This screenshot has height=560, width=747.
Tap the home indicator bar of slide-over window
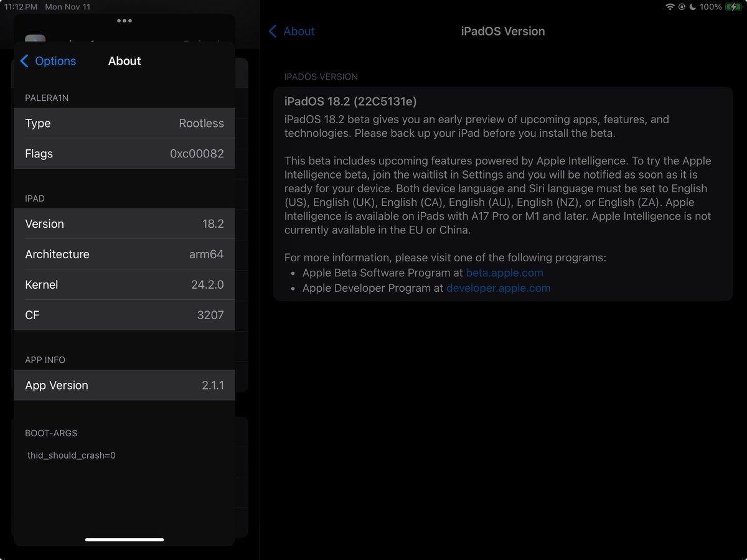[x=125, y=539]
